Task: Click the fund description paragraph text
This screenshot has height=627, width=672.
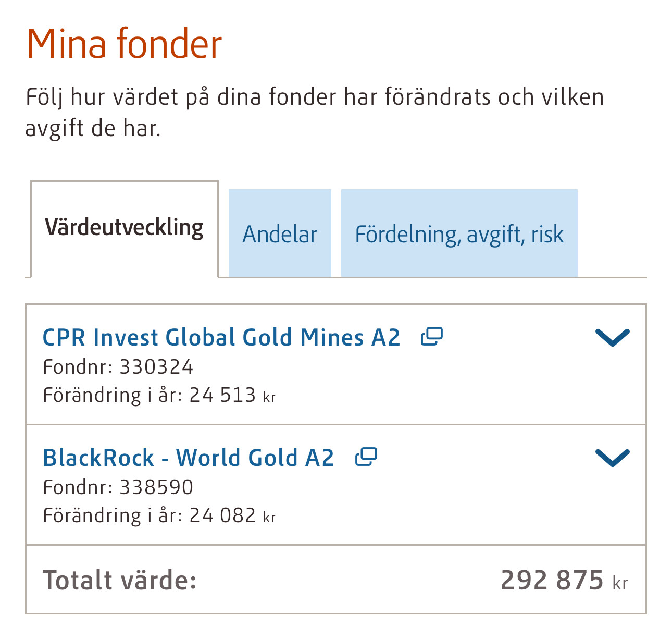Action: point(314,112)
